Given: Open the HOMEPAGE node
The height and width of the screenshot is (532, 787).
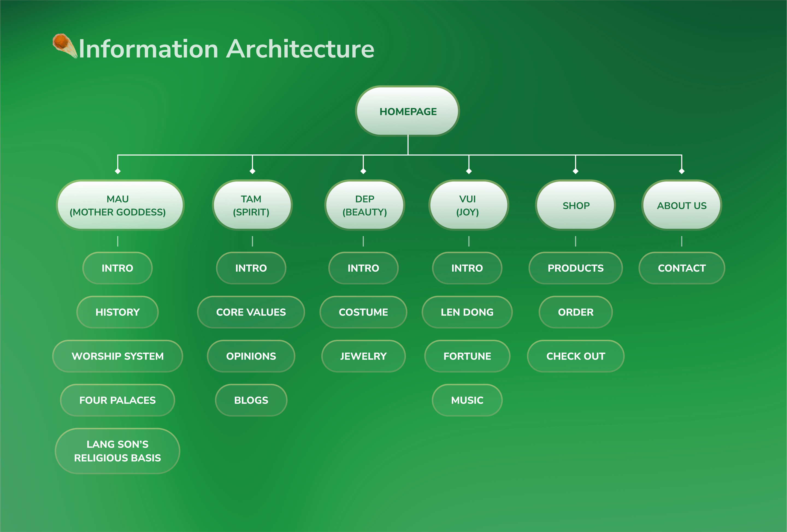Looking at the screenshot, I should tap(407, 111).
